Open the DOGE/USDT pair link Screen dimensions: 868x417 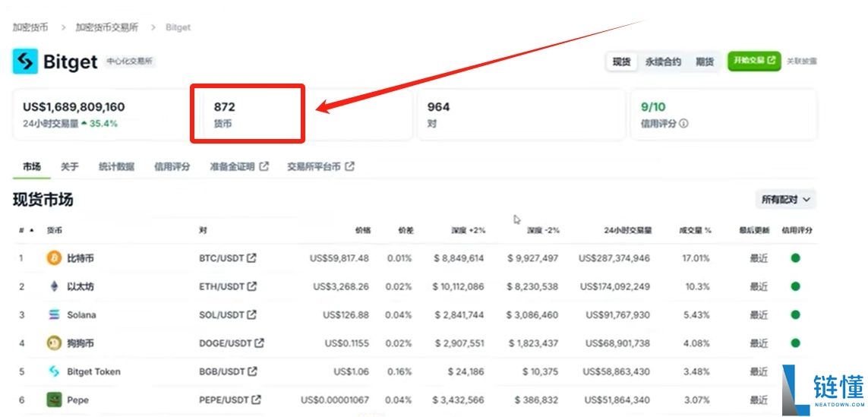(x=232, y=343)
